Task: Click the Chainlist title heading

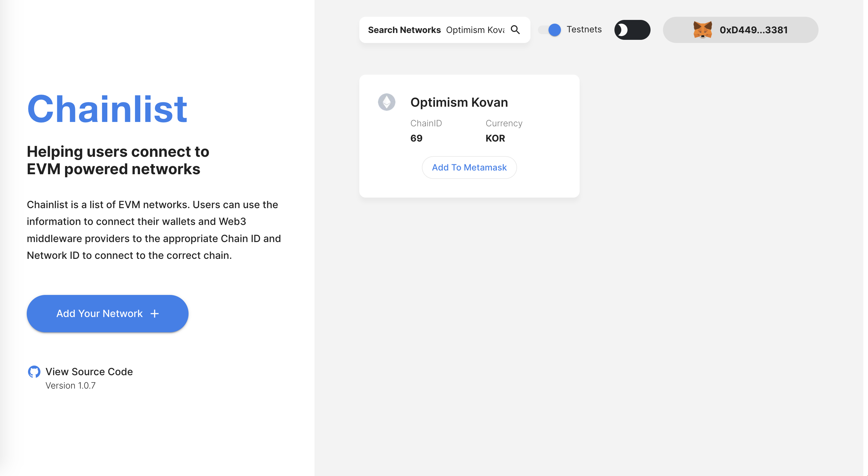Action: click(107, 109)
